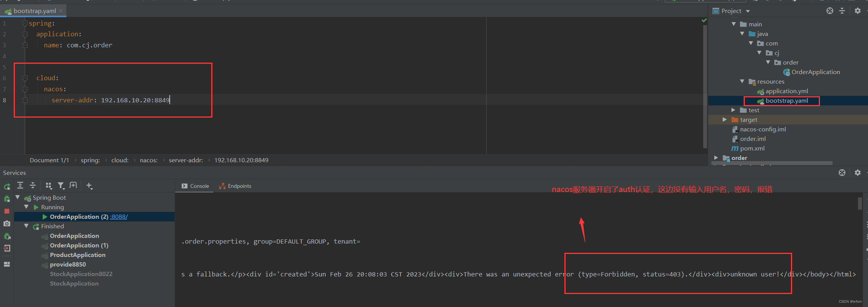The height and width of the screenshot is (307, 868).
Task: Switch to the Endpoints tab
Action: [235, 186]
